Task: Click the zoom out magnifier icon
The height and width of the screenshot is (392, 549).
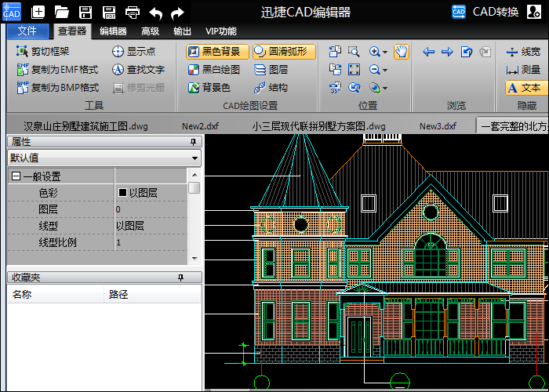Action: click(374, 70)
